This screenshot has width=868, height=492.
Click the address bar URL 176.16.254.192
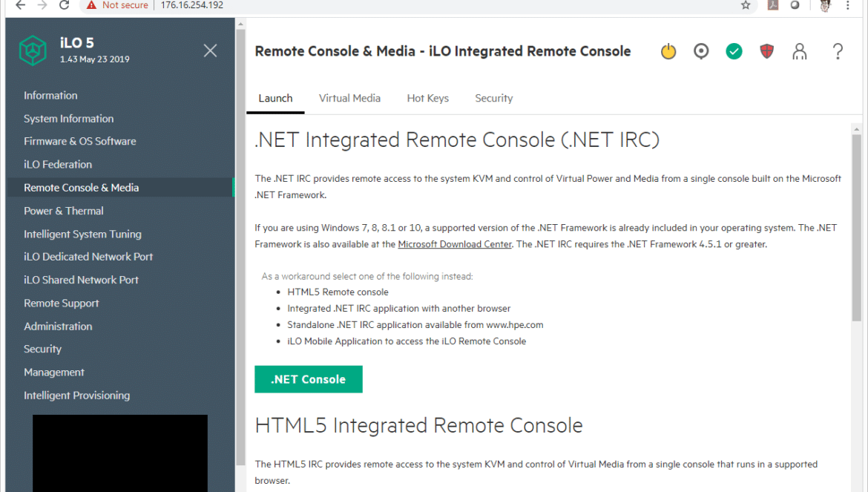pos(192,5)
